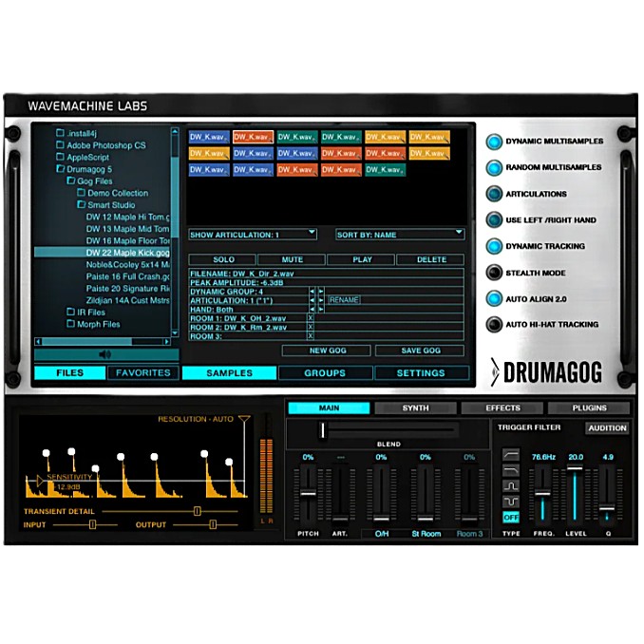Click the file browser scroll-right arrow
The height and width of the screenshot is (644, 644).
click(167, 342)
